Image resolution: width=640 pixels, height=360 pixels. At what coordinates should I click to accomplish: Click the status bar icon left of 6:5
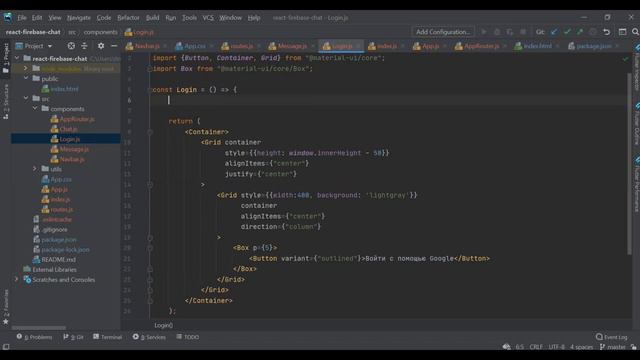click(507, 347)
